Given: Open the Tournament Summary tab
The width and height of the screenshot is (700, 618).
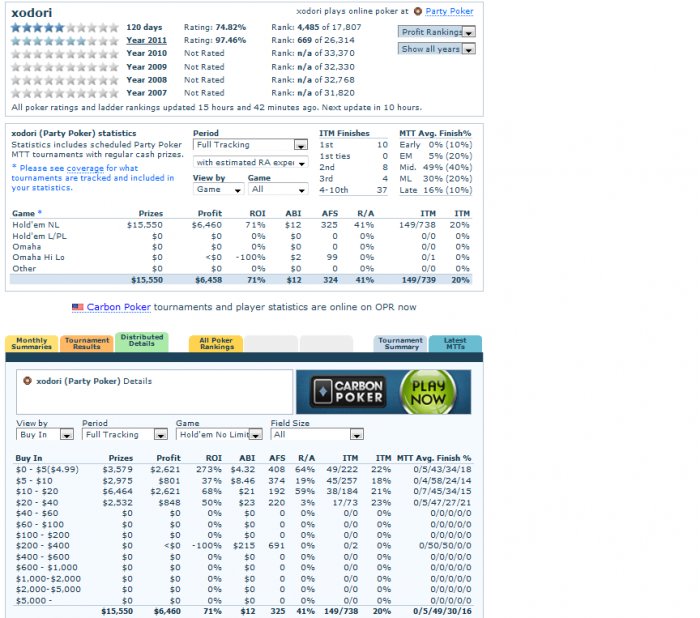Looking at the screenshot, I should (x=400, y=343).
